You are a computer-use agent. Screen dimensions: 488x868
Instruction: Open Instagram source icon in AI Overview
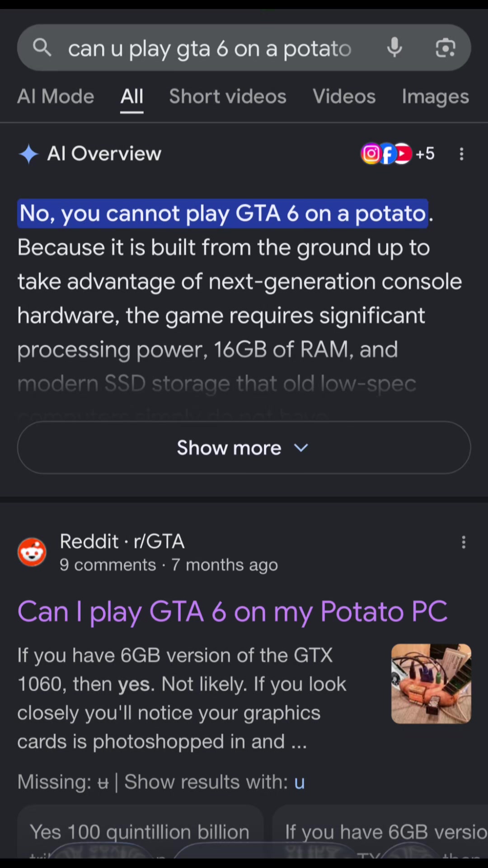tap(371, 154)
